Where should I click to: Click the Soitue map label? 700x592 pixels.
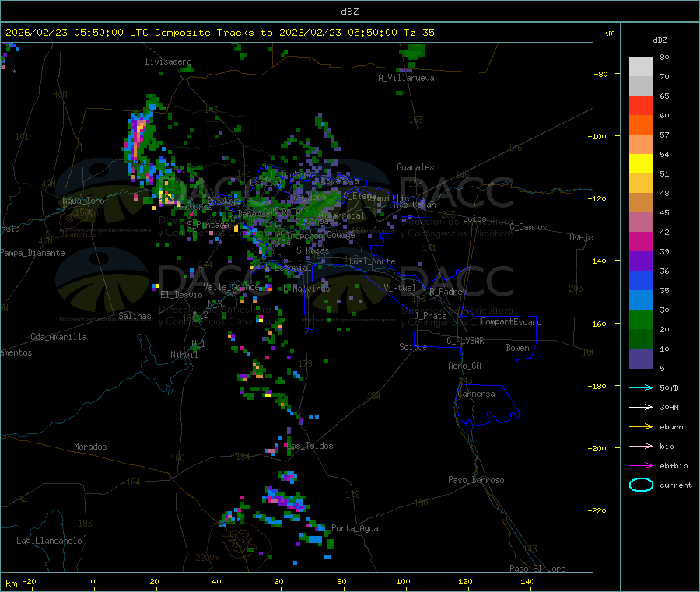[x=413, y=347]
